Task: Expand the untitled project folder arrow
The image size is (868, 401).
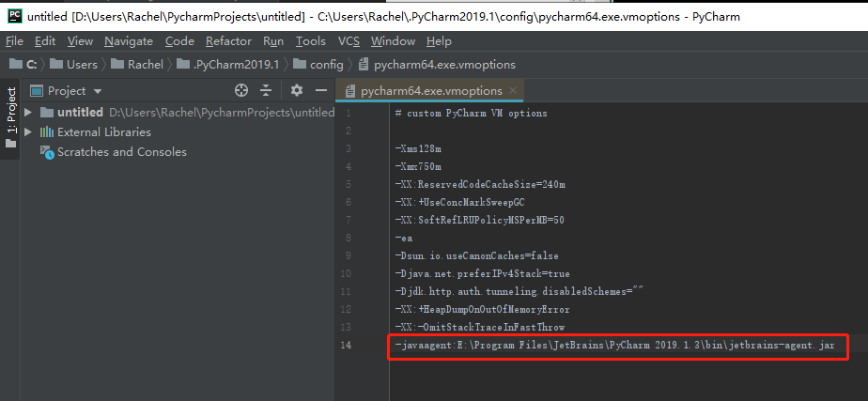Action: coord(29,113)
